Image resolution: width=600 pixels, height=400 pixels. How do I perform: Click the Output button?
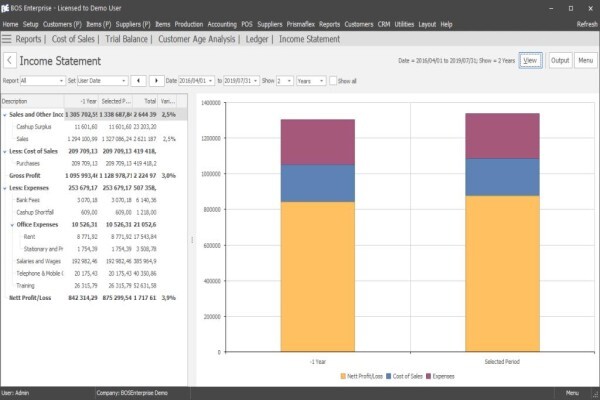[560, 60]
